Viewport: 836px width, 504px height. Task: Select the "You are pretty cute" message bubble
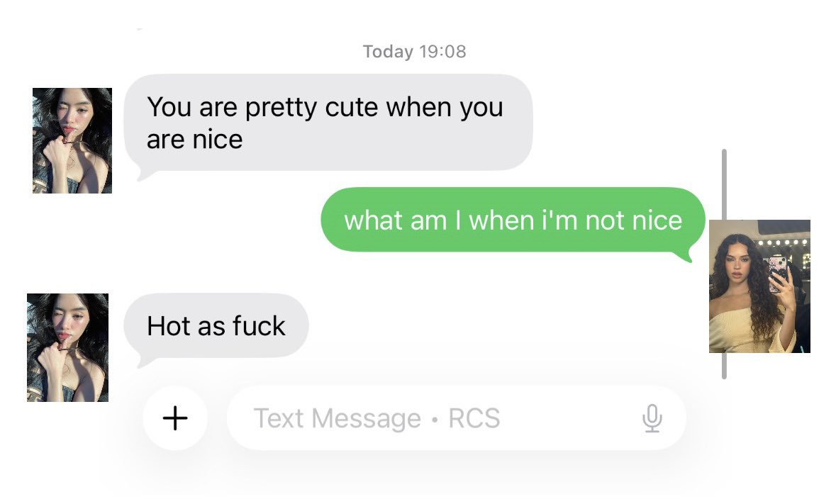tap(328, 123)
